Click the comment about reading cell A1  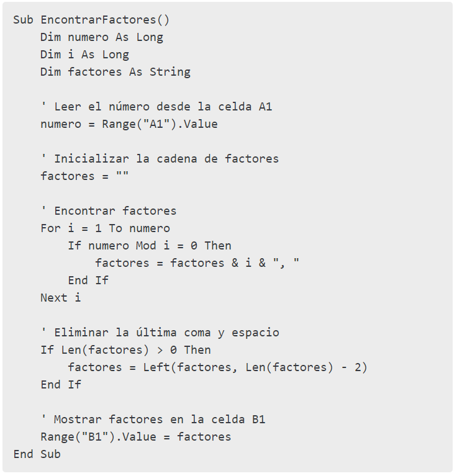(x=156, y=106)
